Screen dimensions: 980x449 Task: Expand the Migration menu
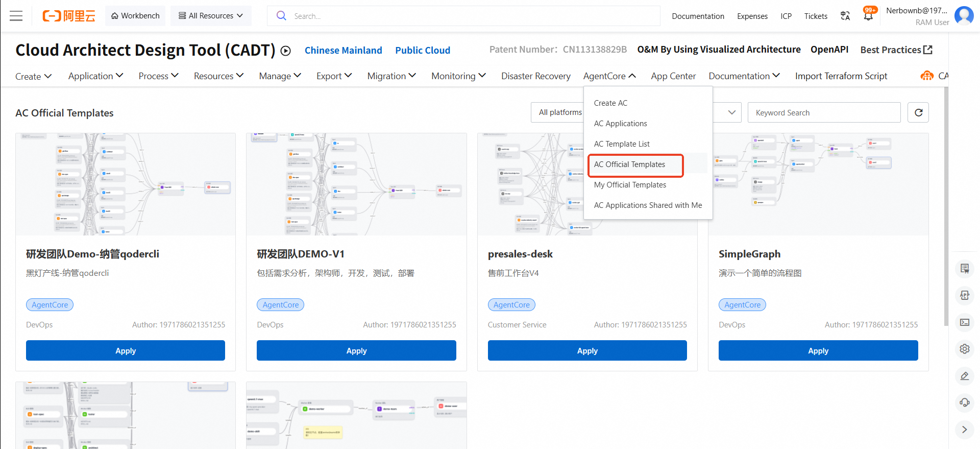392,76
